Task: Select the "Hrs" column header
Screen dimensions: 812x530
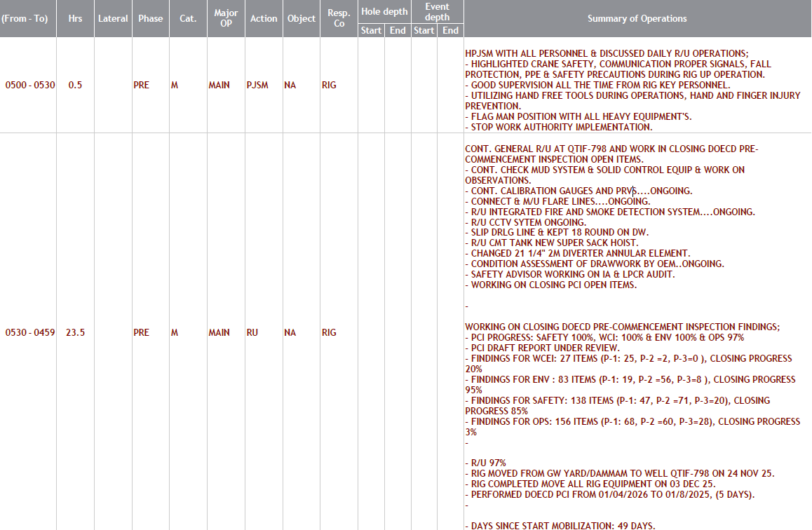Action: click(x=75, y=19)
